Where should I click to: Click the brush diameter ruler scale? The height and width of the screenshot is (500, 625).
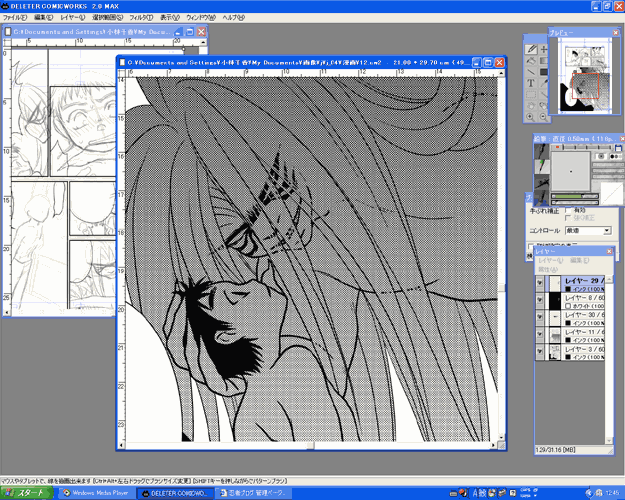click(x=583, y=147)
